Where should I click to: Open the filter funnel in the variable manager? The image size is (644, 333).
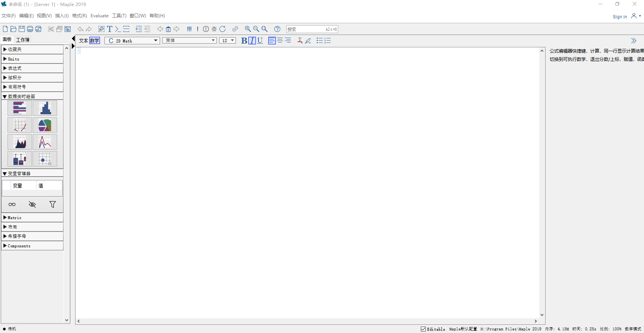pyautogui.click(x=53, y=204)
